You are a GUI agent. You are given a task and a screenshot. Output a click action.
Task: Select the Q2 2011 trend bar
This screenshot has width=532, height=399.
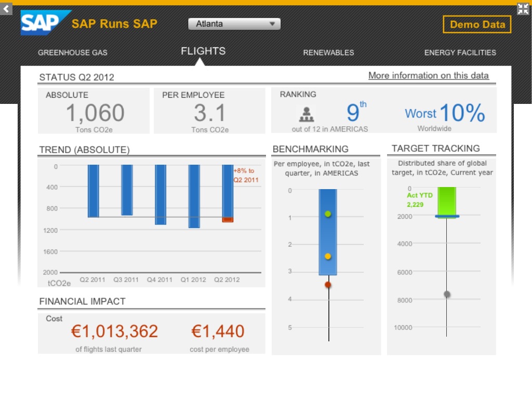pyautogui.click(x=94, y=191)
